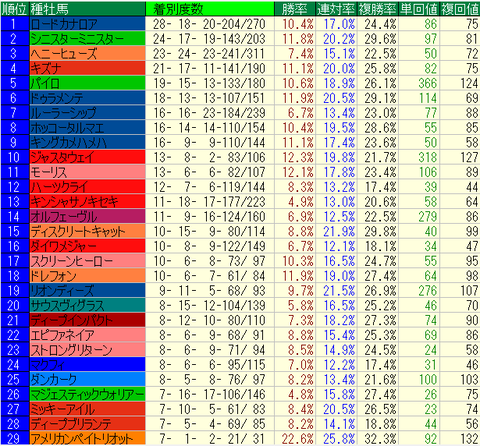Select sire ロードカナロア
This screenshot has height=446, width=480.
(87, 24)
